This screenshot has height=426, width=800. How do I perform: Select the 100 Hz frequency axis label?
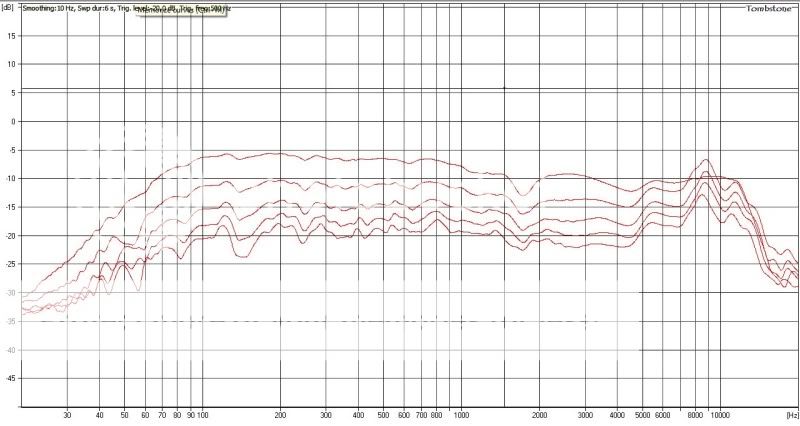pos(202,414)
